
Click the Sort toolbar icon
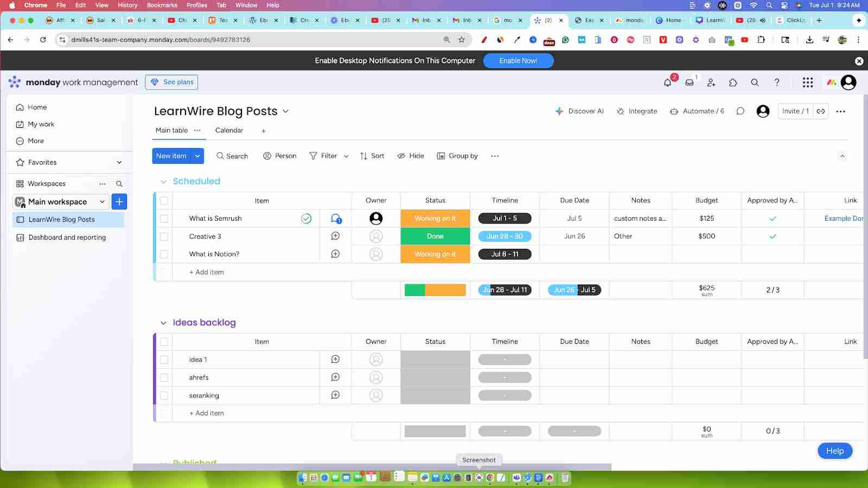tap(372, 156)
